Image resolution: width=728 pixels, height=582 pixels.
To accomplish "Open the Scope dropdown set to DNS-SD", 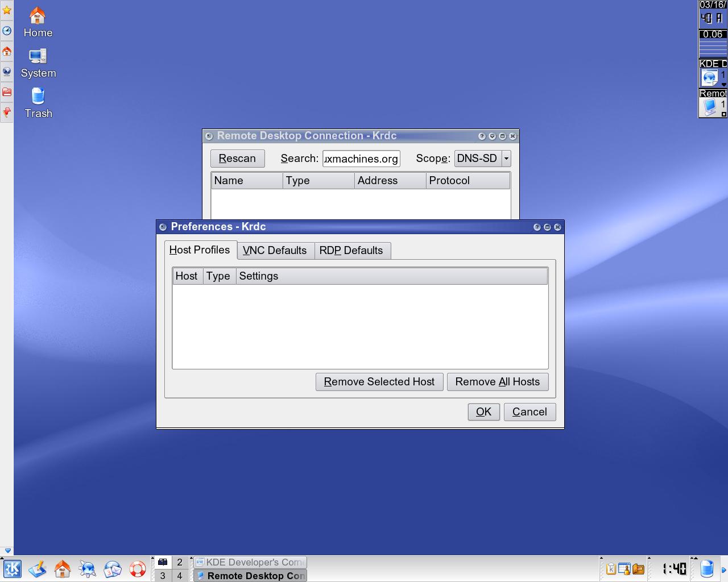I will (482, 159).
